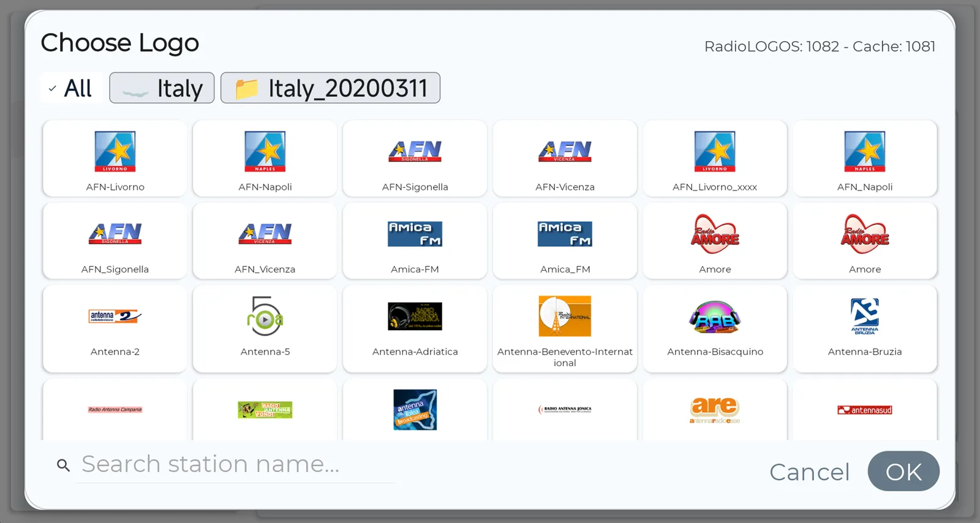This screenshot has width=980, height=523.
Task: Choose the Antenna-Benevento-International logo
Action: tap(565, 328)
